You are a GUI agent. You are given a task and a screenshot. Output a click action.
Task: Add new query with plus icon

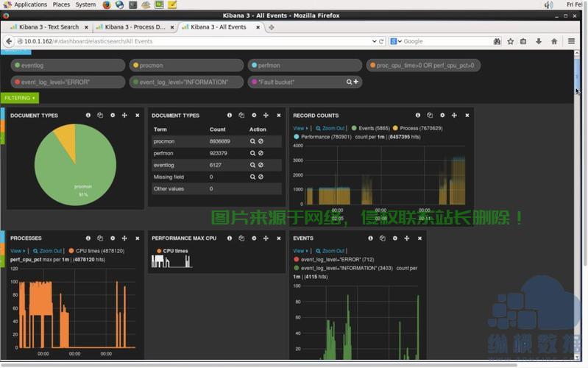pos(356,82)
